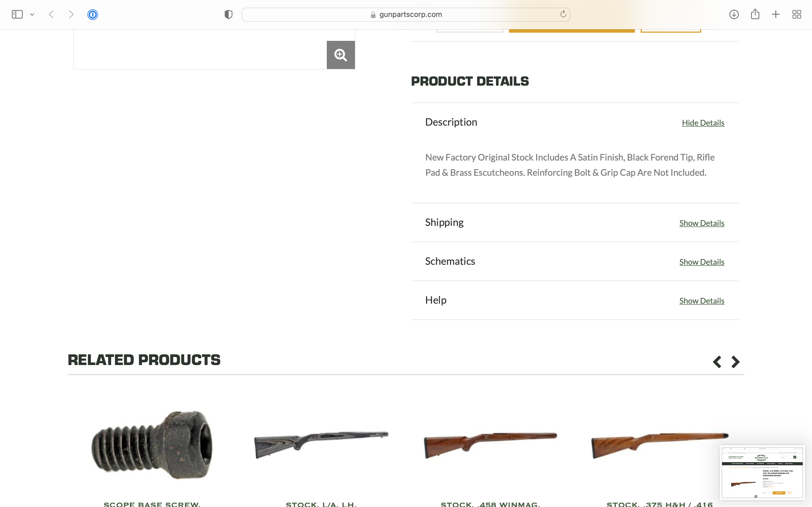This screenshot has height=507, width=812.
Task: Go back with the browser back arrow
Action: pos(51,14)
